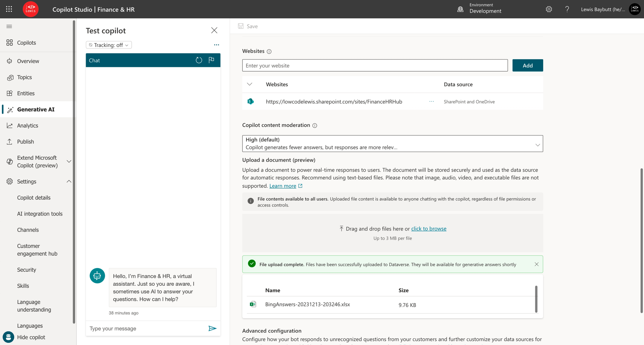The image size is (644, 345).
Task: Click the 'click to browse' upload link
Action: [429, 228]
